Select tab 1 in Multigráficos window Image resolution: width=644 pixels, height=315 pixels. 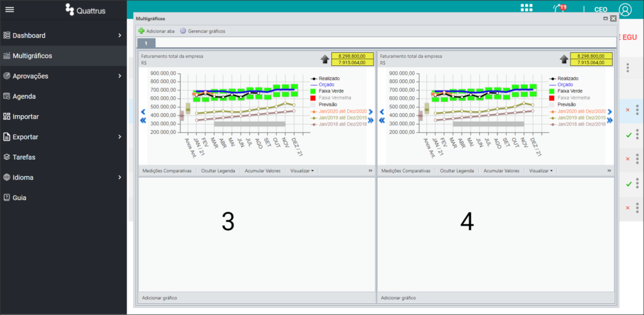(x=146, y=43)
